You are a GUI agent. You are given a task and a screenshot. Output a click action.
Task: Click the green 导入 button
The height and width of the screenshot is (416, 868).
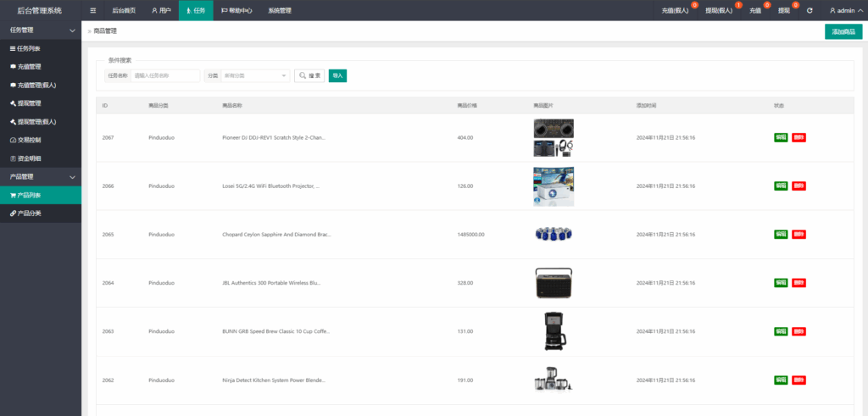[x=337, y=75]
